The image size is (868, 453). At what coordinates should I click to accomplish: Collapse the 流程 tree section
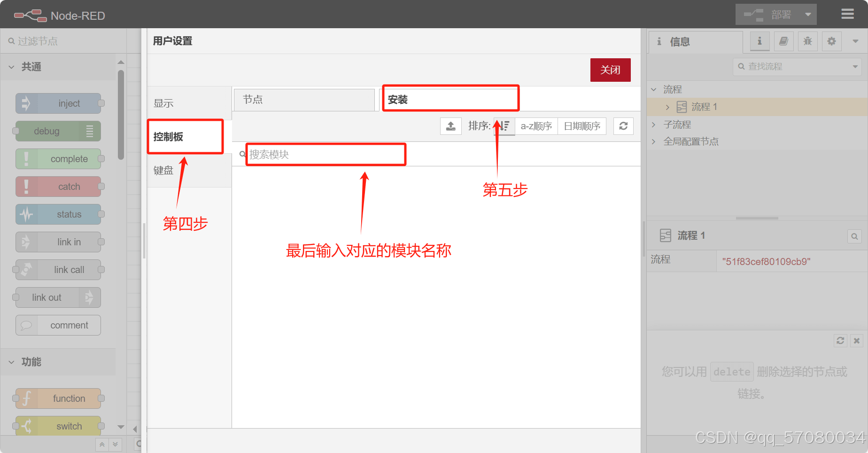click(x=653, y=89)
